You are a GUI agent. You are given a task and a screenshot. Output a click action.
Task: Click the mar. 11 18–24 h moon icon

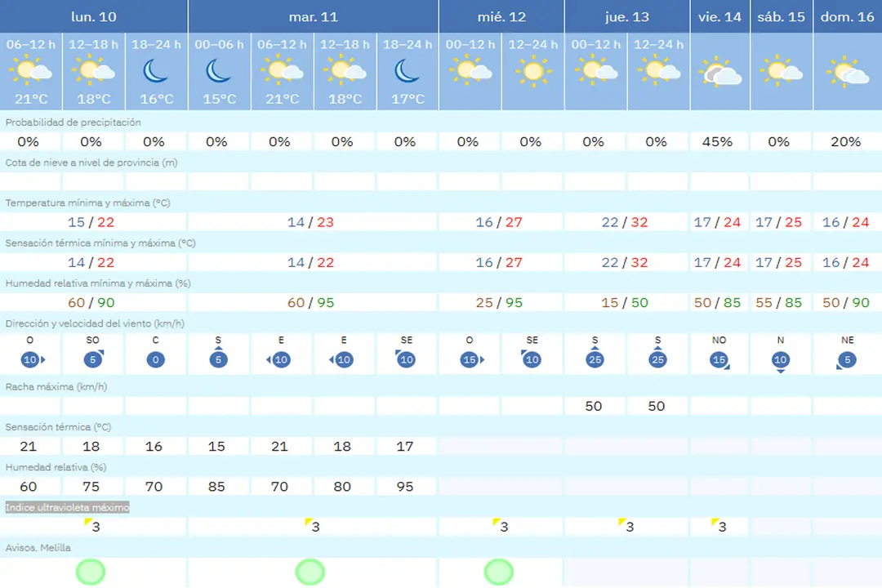(x=408, y=72)
